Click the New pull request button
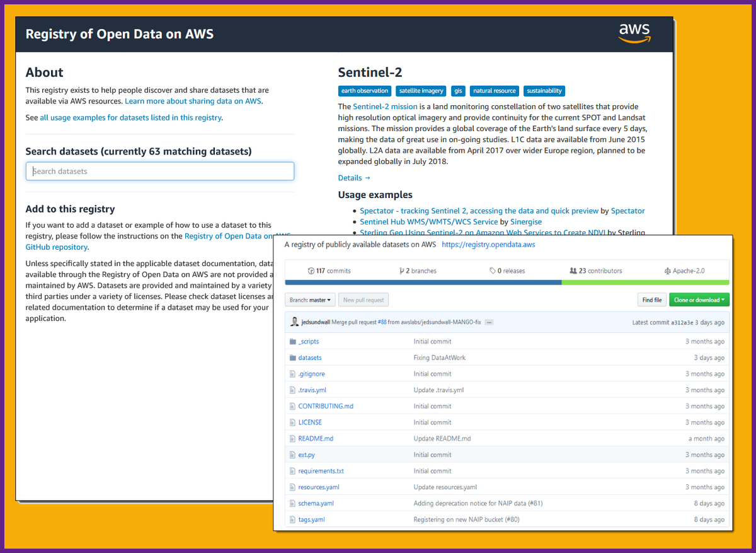Screen dimensions: 756x553 (x=364, y=300)
